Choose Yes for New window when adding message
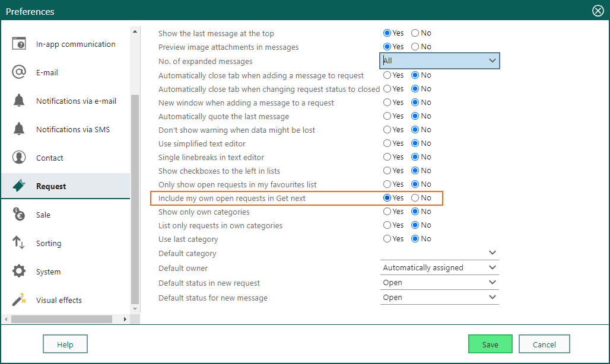This screenshot has height=364, width=610. [387, 102]
